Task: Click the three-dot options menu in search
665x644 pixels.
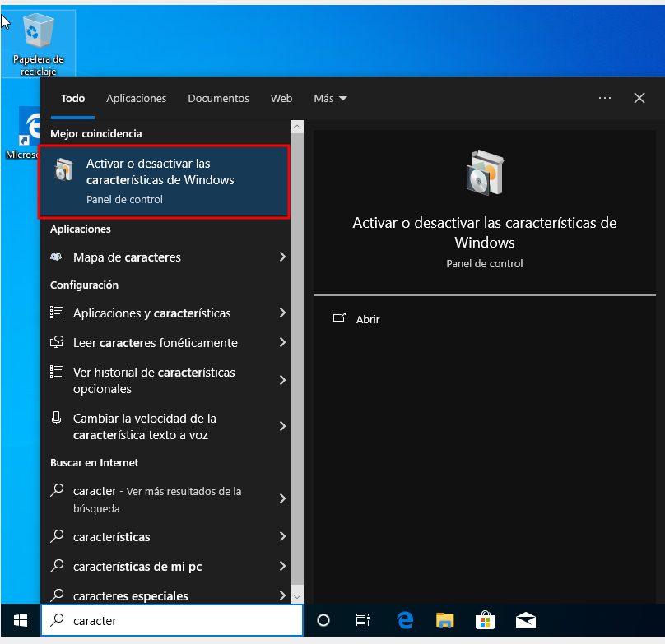Action: tap(605, 98)
